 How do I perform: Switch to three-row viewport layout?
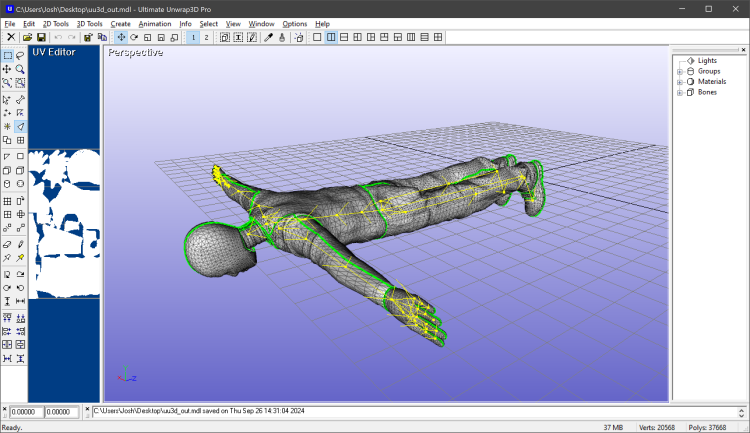click(x=424, y=37)
